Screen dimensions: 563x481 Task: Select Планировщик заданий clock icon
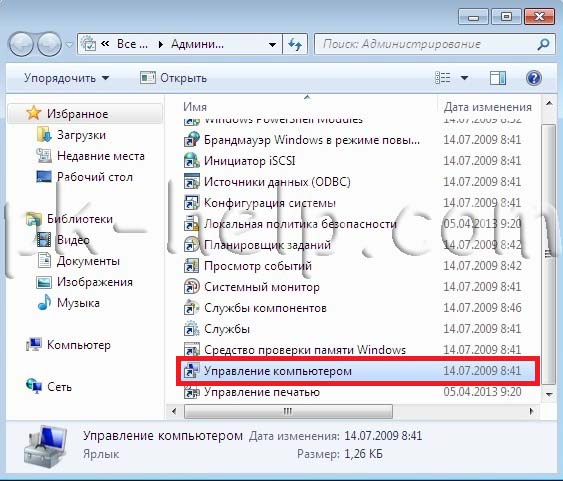tap(191, 245)
